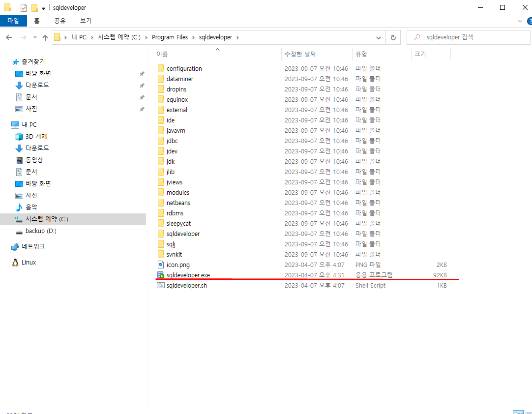
Task: Select pinned 다운로드 under 즐겨찾기
Action: click(37, 85)
